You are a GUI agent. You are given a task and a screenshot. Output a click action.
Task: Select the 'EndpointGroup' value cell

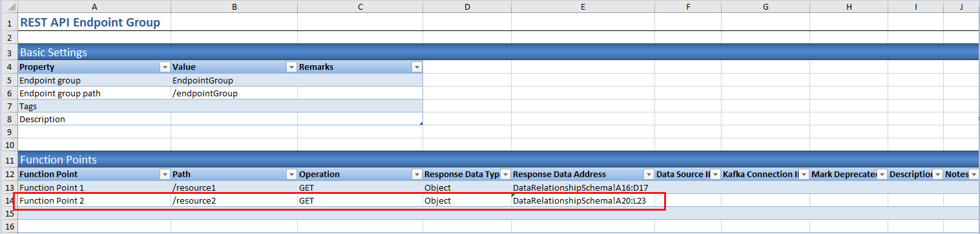[234, 81]
